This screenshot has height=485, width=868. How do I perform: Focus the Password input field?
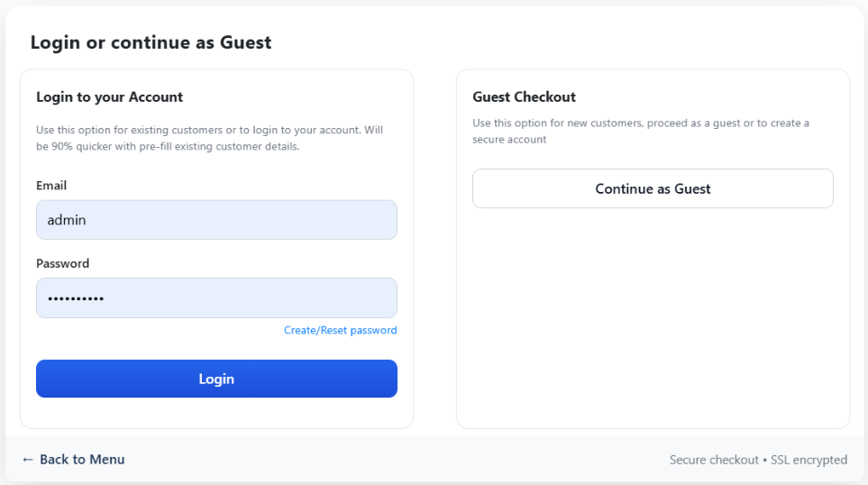(x=216, y=298)
